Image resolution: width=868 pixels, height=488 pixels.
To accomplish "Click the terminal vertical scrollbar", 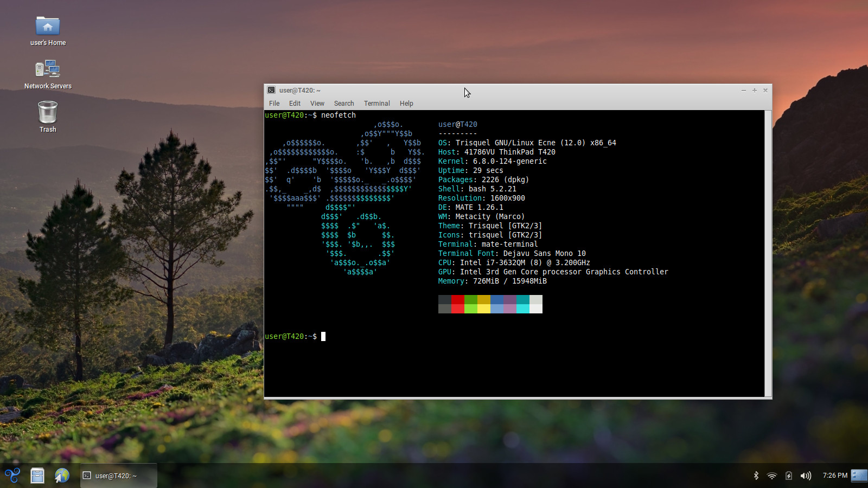I will coord(768,254).
